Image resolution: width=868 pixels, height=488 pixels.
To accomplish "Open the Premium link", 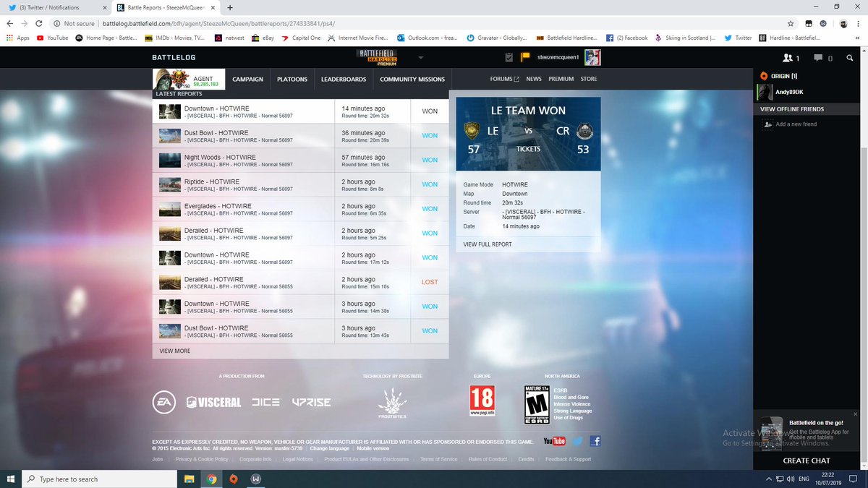I will pyautogui.click(x=561, y=79).
